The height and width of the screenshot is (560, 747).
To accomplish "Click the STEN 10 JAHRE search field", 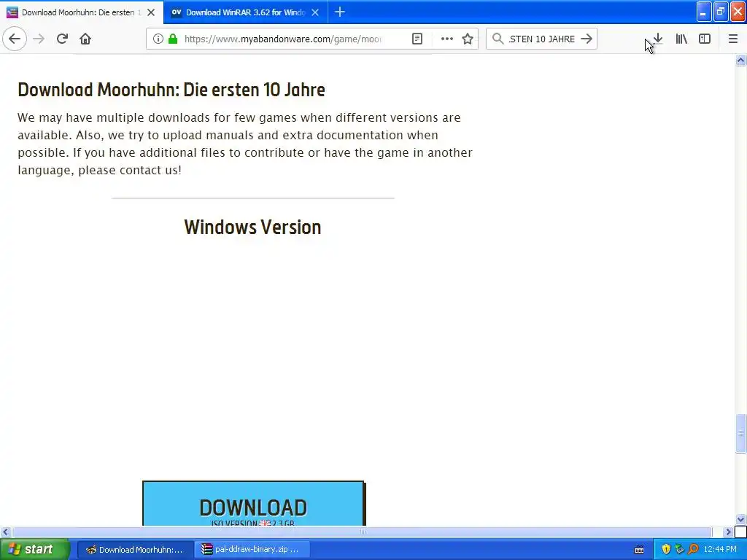I will (x=542, y=39).
